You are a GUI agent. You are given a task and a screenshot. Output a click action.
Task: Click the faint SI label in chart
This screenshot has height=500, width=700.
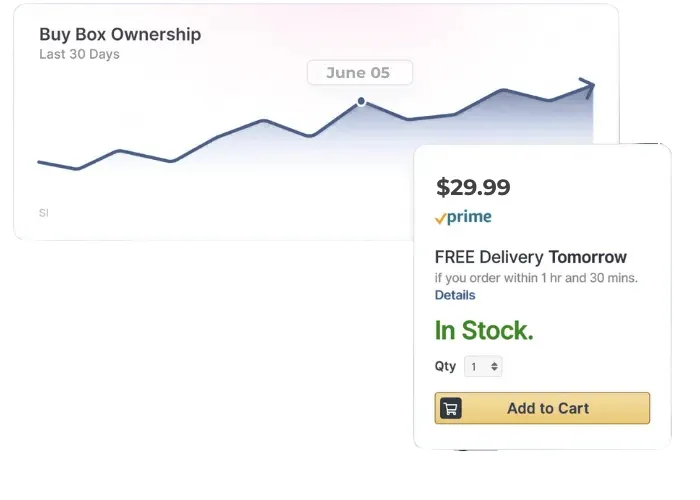(x=44, y=213)
